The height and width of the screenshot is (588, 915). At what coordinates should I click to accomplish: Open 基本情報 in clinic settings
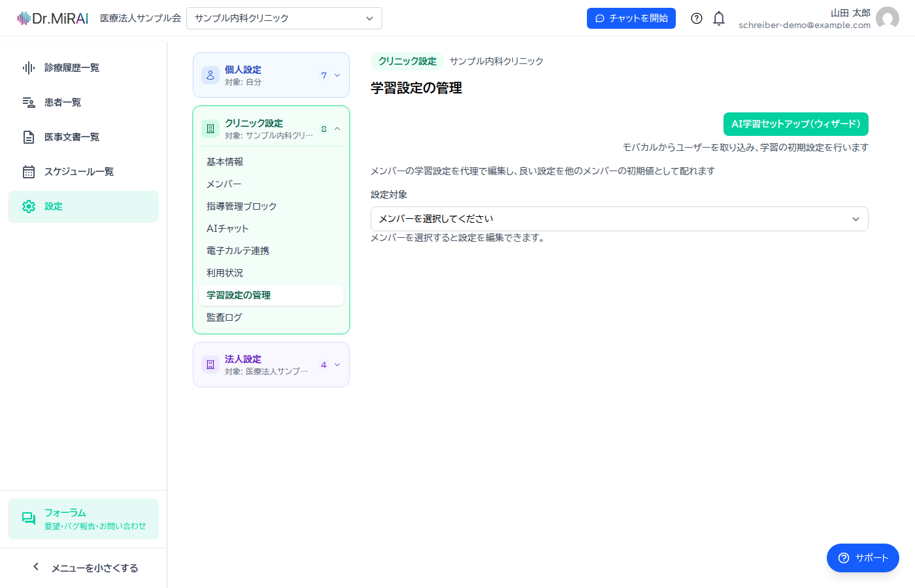click(271, 162)
